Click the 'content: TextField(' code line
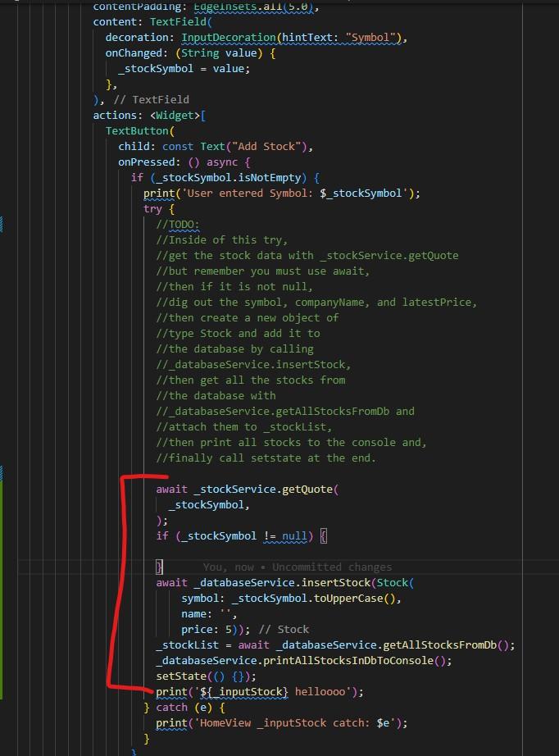 coord(152,21)
